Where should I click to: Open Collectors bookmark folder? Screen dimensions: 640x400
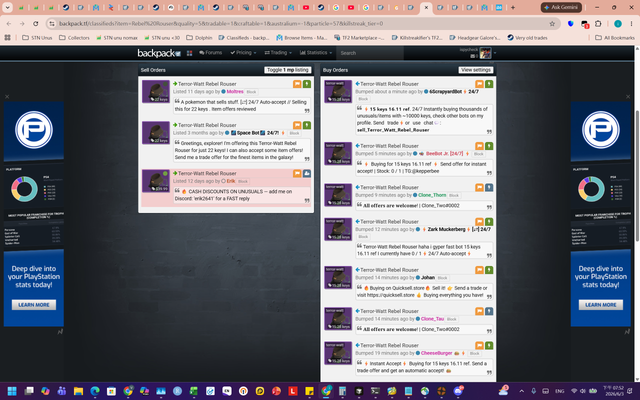[74, 38]
